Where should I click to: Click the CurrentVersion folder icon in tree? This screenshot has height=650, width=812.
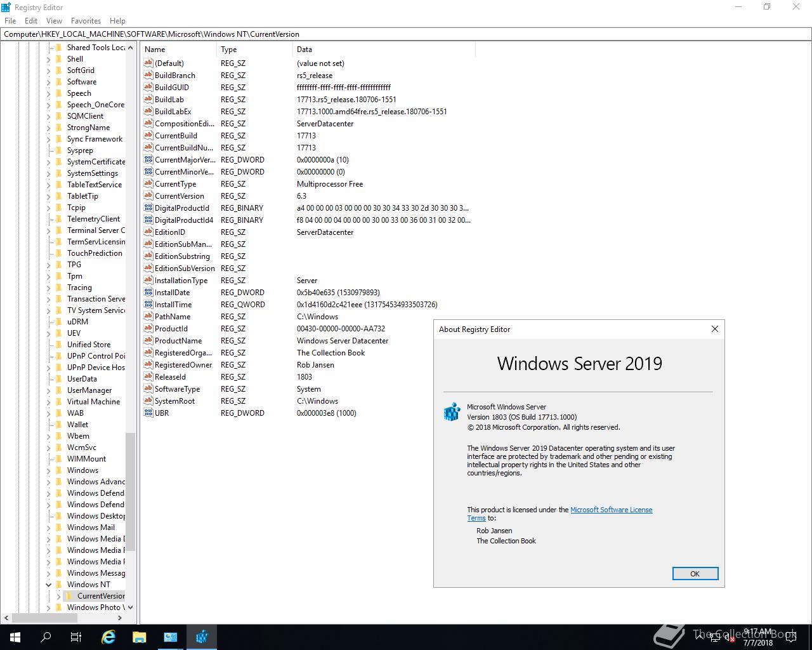click(x=70, y=595)
